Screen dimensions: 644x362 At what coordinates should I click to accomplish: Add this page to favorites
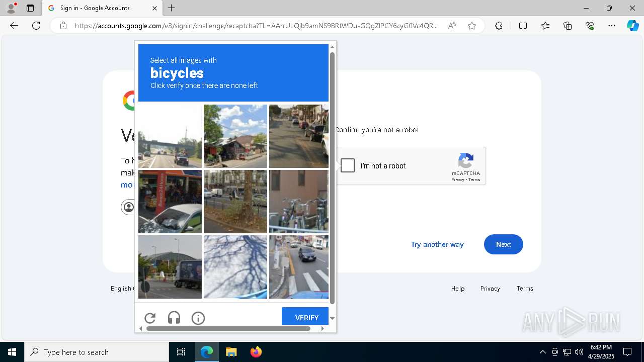472,26
